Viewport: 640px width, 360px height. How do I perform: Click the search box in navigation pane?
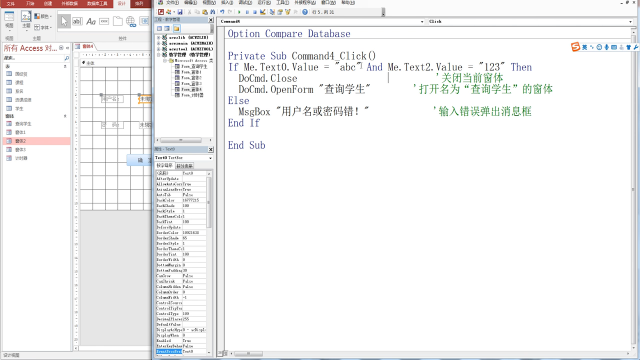pyautogui.click(x=33, y=58)
